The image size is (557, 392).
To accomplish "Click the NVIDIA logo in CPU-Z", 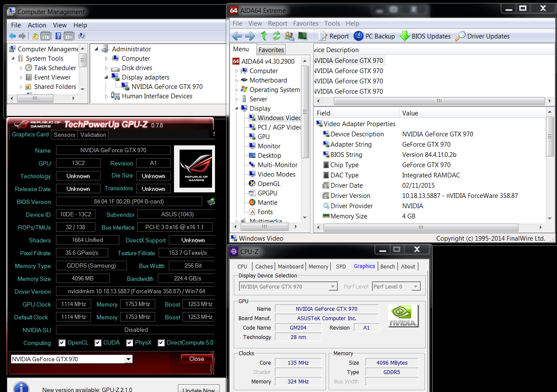I will point(404,316).
